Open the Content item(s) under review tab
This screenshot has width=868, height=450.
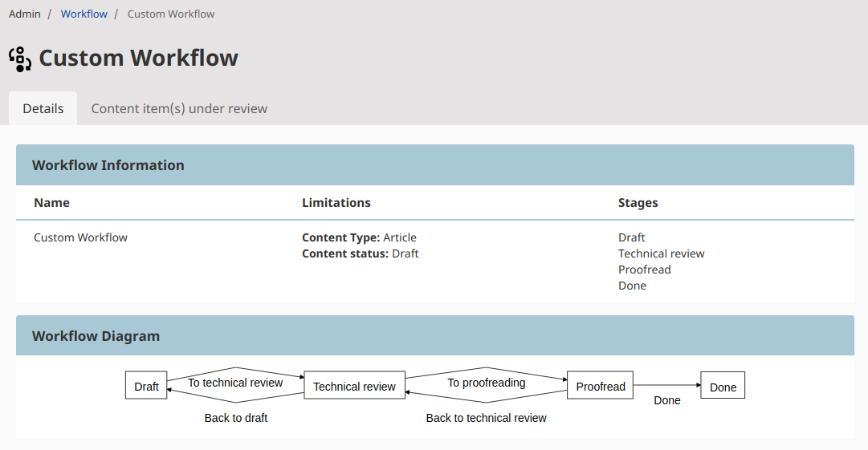tap(179, 108)
